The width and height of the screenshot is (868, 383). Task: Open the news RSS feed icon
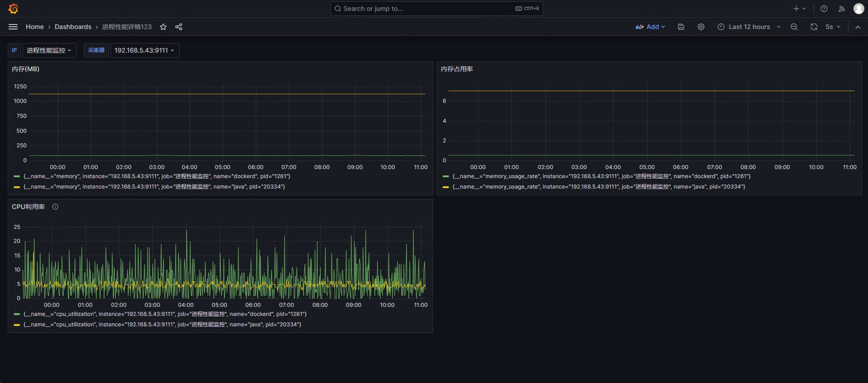pos(842,9)
